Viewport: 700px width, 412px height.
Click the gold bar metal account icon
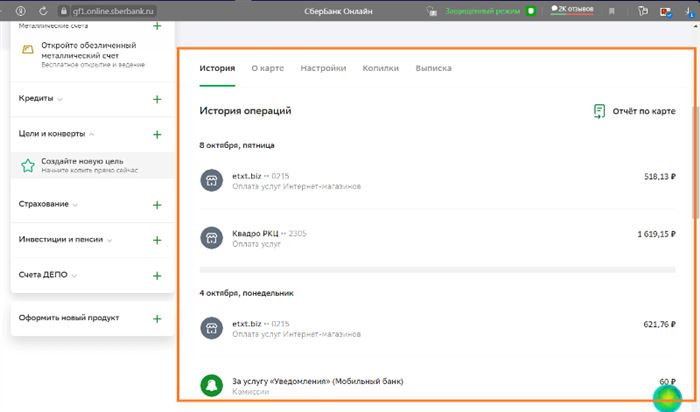(x=28, y=50)
